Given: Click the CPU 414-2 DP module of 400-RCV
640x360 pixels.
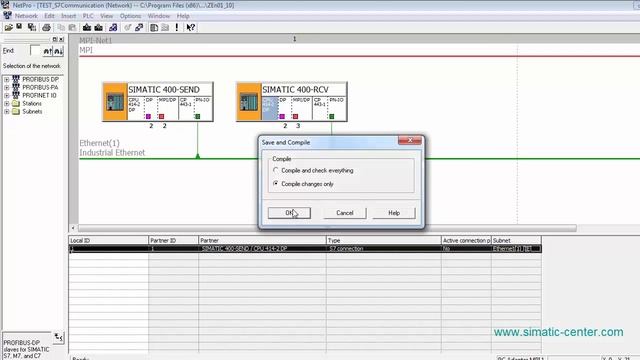Looking at the screenshot, I should tap(270, 108).
